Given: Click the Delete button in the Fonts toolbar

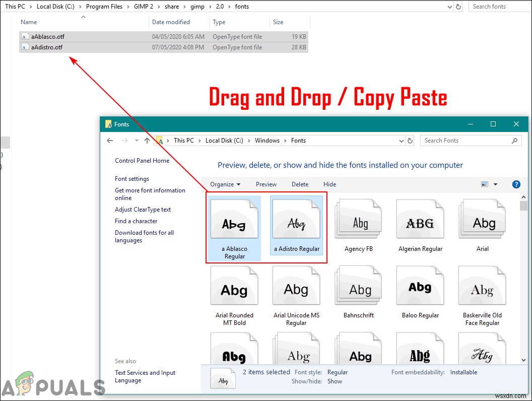Looking at the screenshot, I should 300,184.
